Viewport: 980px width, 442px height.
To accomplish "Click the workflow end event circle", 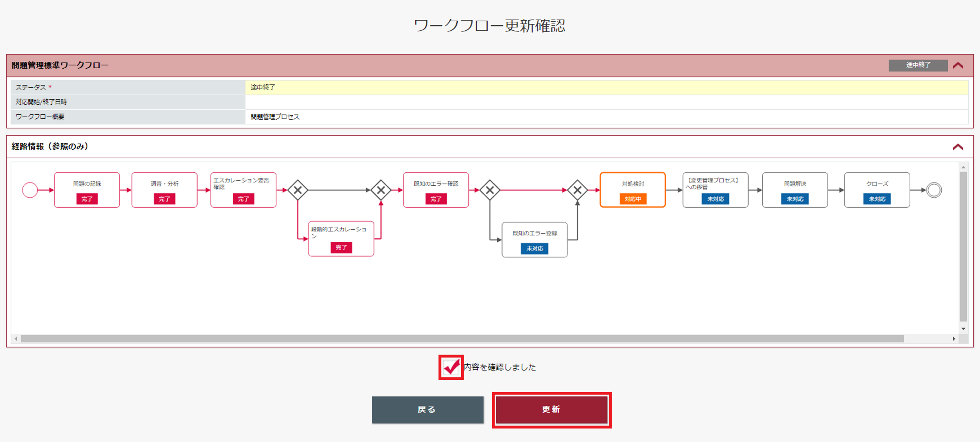I will click(x=934, y=190).
